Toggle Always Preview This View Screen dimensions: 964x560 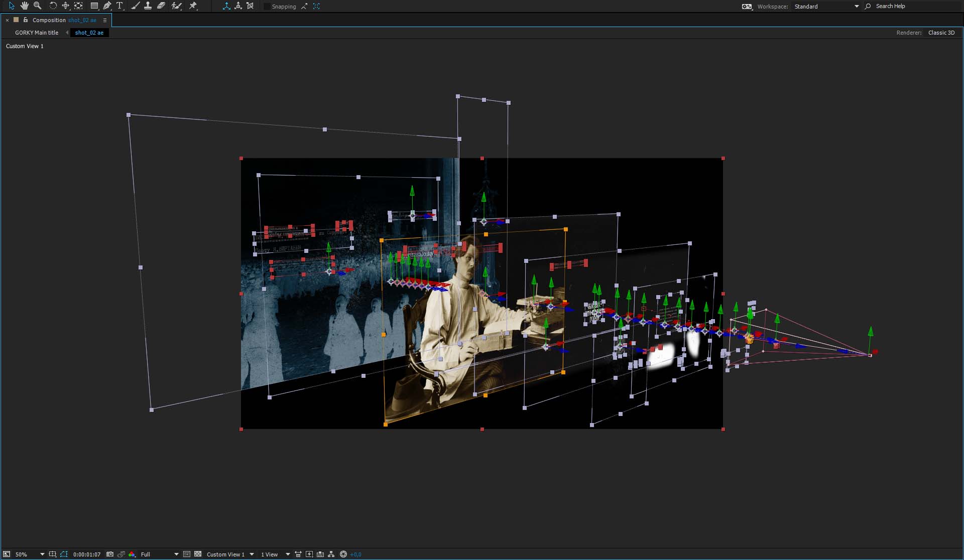(7, 554)
